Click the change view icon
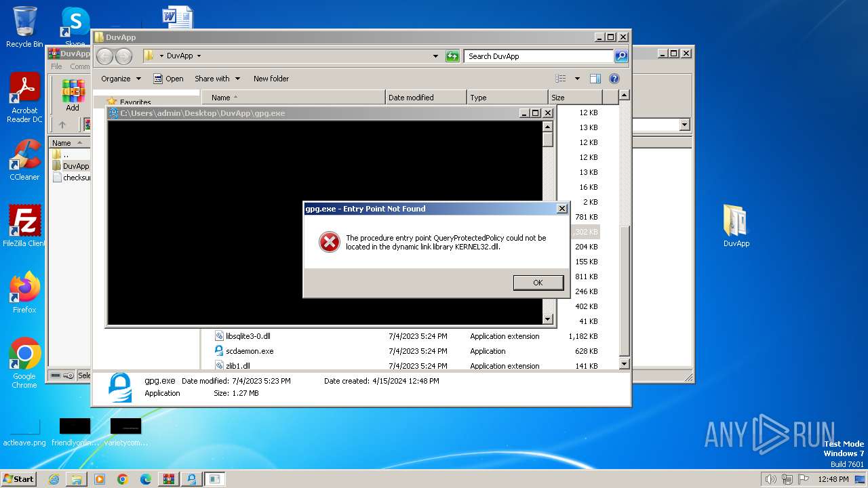 click(x=561, y=79)
